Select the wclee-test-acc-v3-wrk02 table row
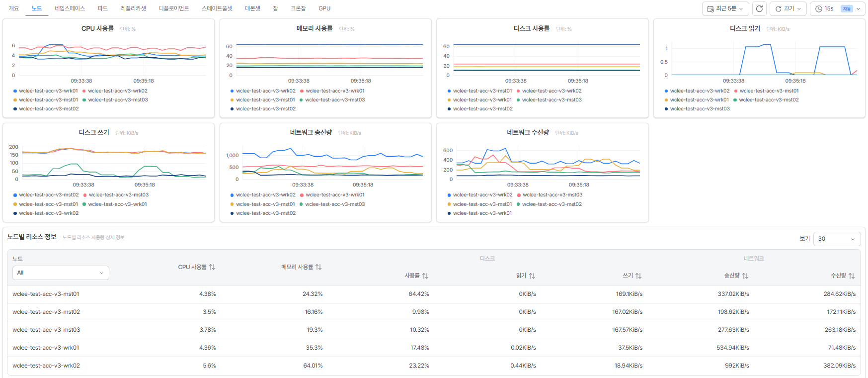Image resolution: width=868 pixels, height=378 pixels. pyautogui.click(x=434, y=366)
